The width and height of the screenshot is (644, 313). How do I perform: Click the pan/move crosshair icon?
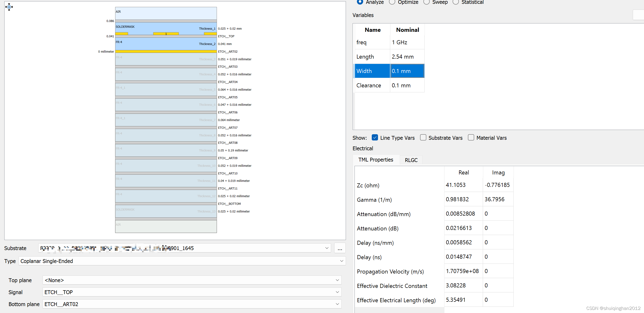[x=9, y=7]
